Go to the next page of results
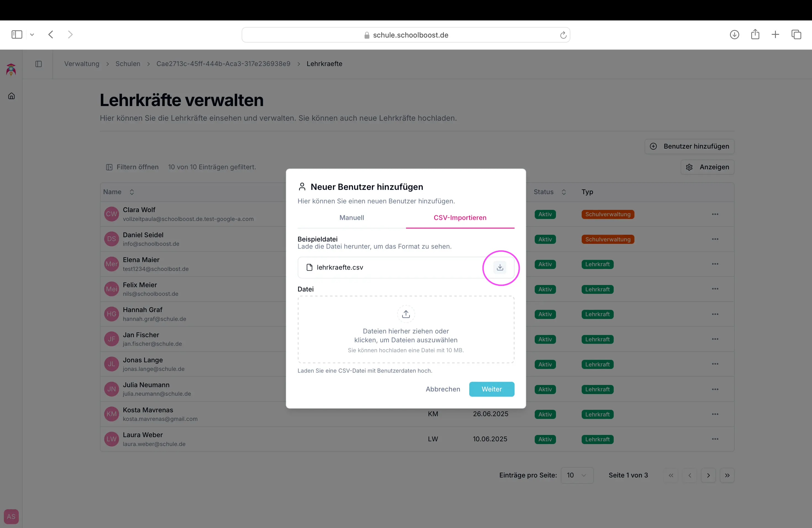Screen dimensions: 812x528 (x=708, y=475)
